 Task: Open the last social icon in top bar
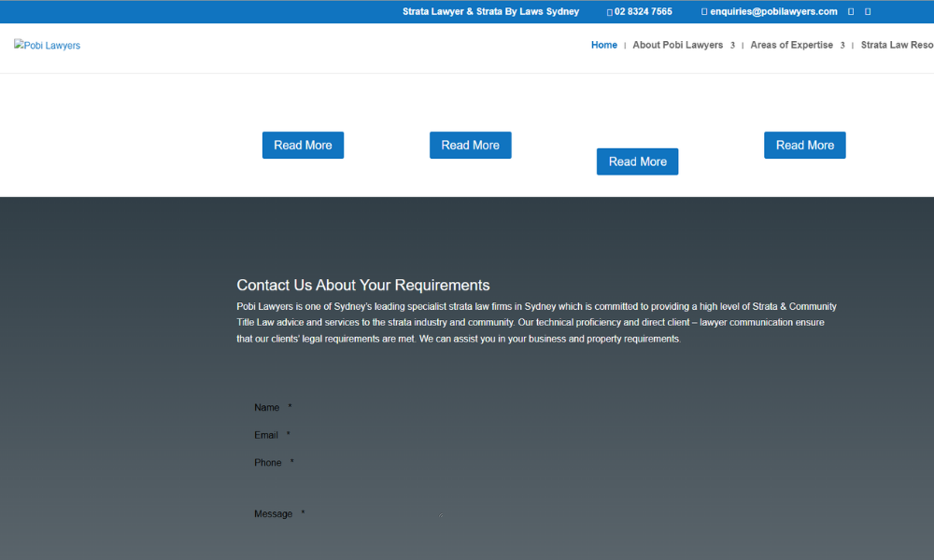click(868, 12)
